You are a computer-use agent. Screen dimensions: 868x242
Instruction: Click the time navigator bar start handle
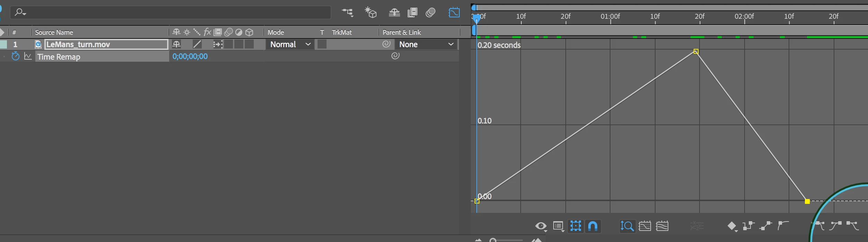point(474,8)
